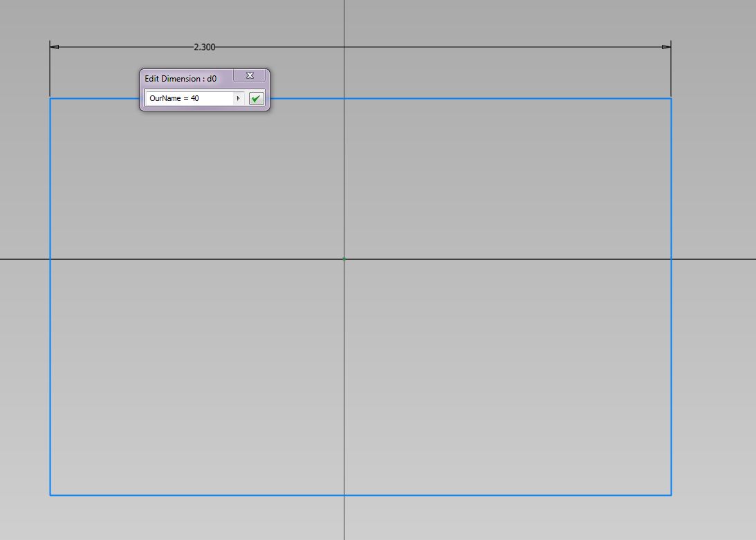Click the sketch origin center point
This screenshot has width=756, height=540.
point(344,259)
